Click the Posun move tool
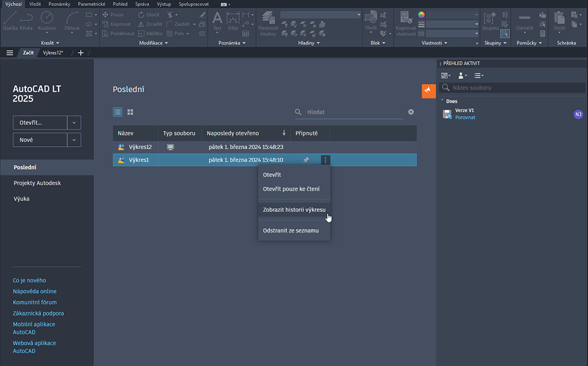The width and height of the screenshot is (588, 366). (x=113, y=14)
